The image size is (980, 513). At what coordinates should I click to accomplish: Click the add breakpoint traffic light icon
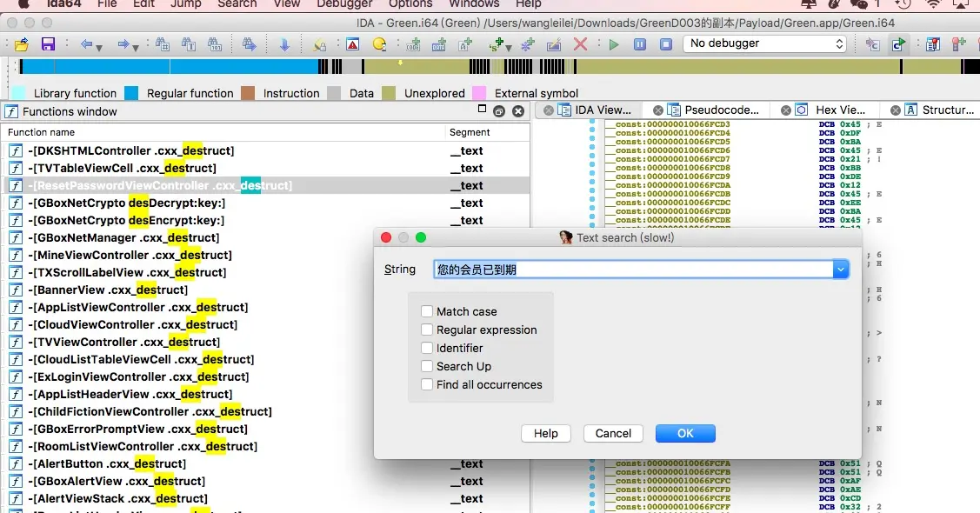[x=959, y=44]
